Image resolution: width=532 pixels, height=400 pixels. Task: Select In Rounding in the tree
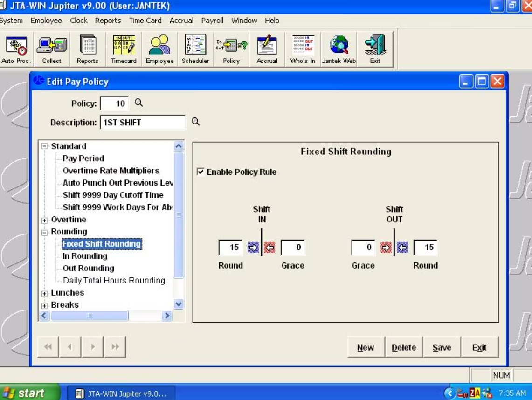[85, 256]
